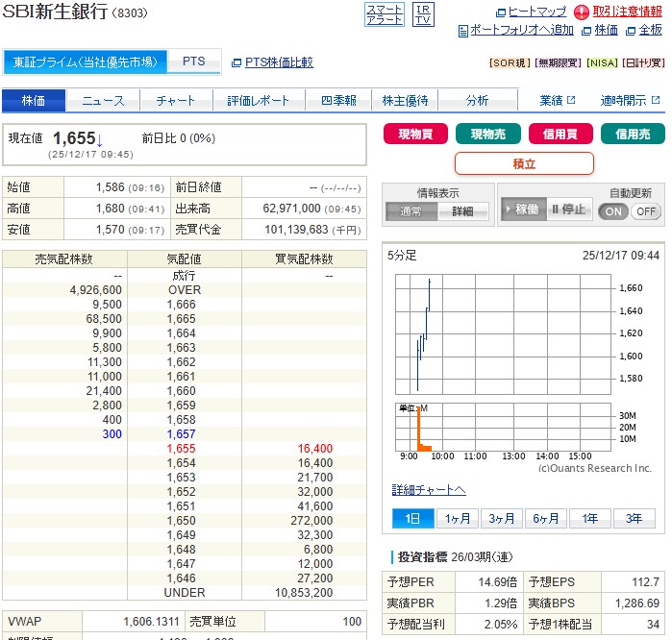Click the ヒートマップ popup window icon

500,12
